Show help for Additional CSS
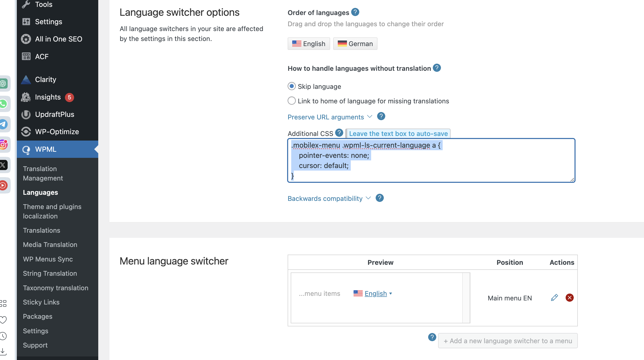Image resolution: width=644 pixels, height=360 pixels. pyautogui.click(x=339, y=133)
